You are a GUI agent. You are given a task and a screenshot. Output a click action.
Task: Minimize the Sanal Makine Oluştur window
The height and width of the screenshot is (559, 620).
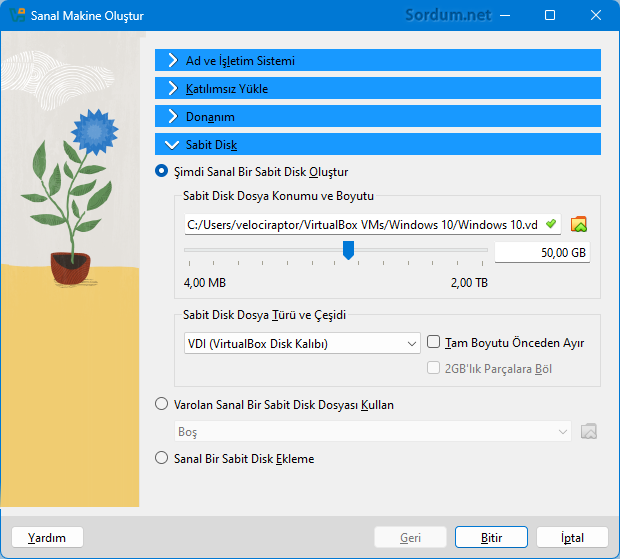(505, 15)
